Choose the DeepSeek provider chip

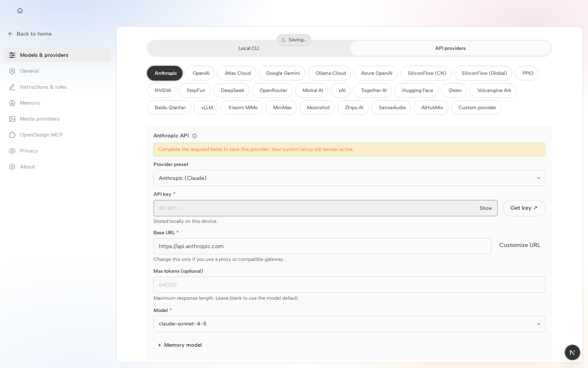coord(232,90)
